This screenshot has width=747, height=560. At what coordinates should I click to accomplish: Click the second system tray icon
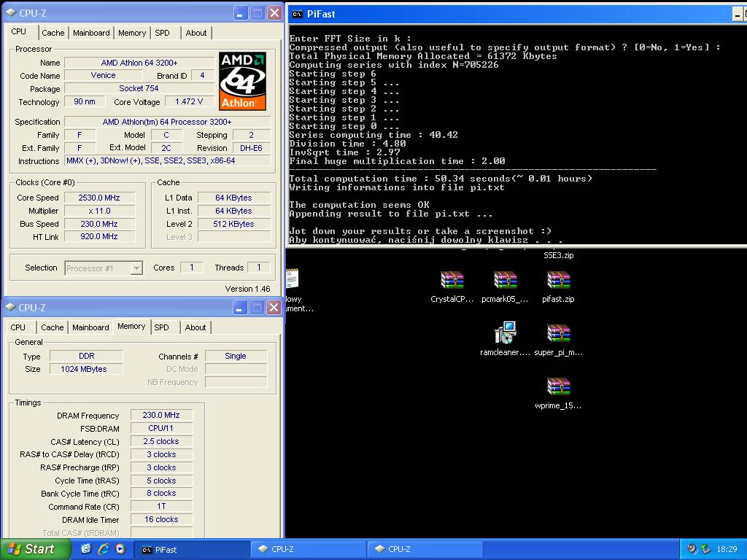tap(705, 549)
